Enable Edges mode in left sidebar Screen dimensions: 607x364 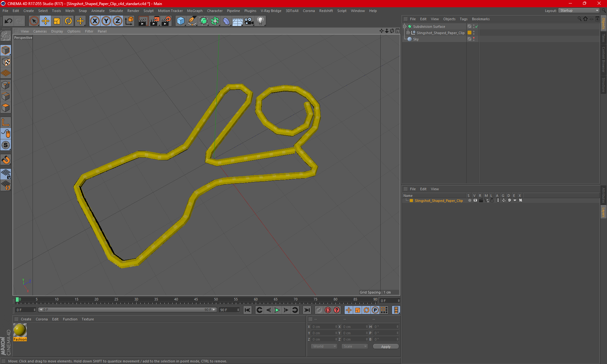click(6, 96)
